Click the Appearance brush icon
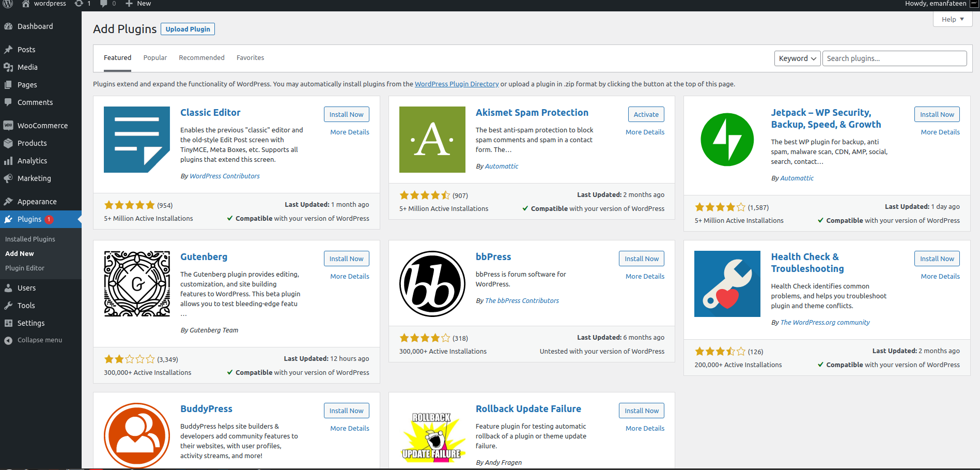This screenshot has width=980, height=470. click(x=8, y=202)
